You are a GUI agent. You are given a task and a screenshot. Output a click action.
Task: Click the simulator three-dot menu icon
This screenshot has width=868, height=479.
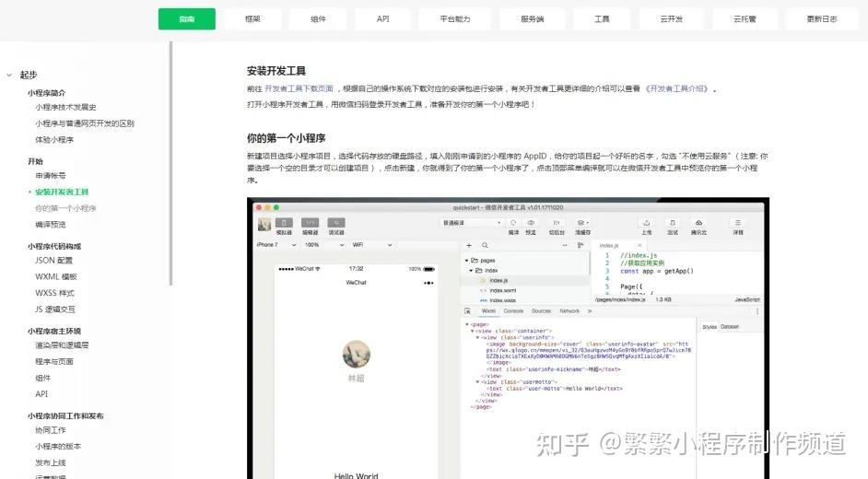point(428,283)
